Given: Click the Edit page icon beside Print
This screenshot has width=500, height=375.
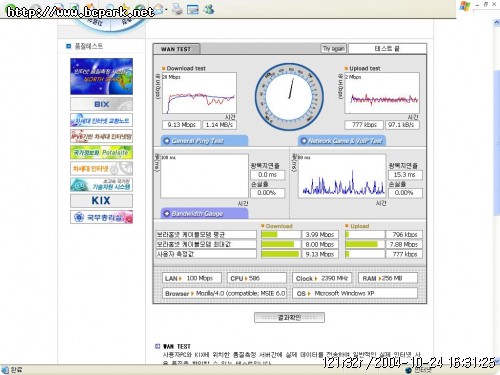Looking at the screenshot, I should click(193, 9).
